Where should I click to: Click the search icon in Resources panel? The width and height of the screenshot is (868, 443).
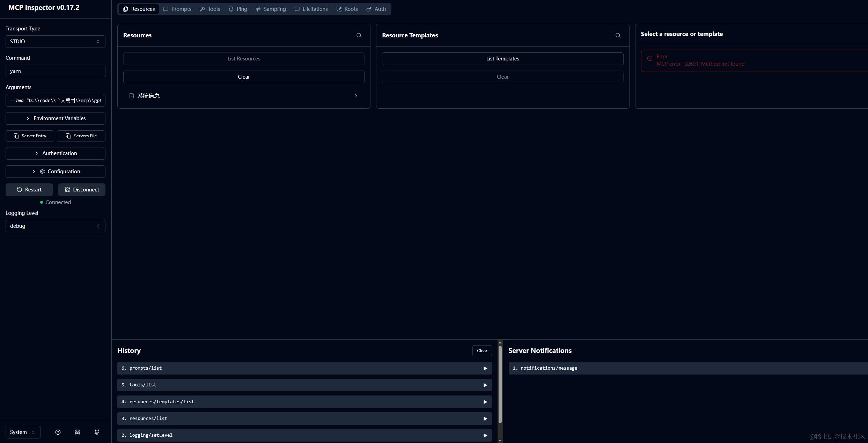coord(359,35)
